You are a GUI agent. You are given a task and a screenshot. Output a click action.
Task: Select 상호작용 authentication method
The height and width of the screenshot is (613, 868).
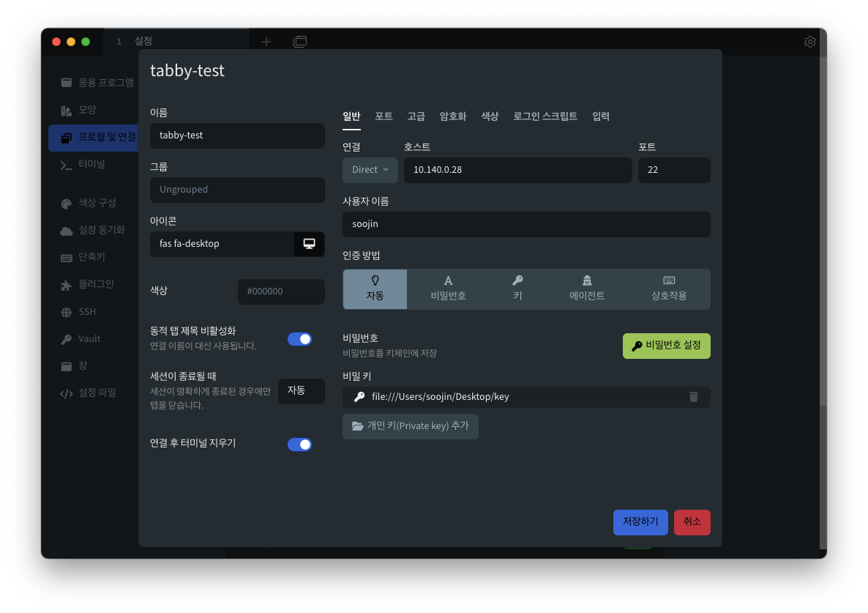(669, 289)
